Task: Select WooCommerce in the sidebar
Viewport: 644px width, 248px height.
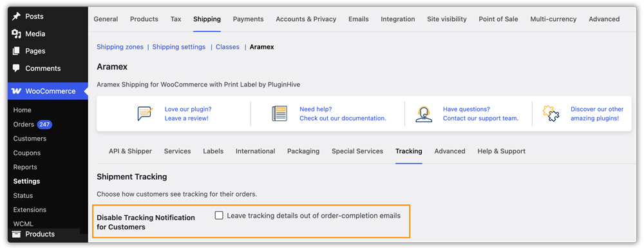Action: click(x=48, y=91)
